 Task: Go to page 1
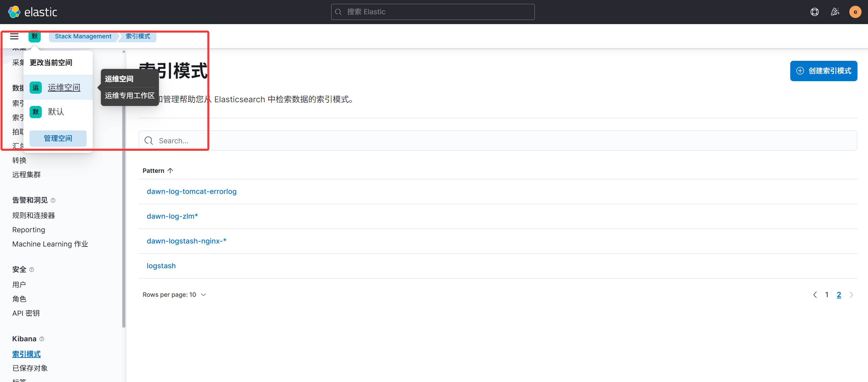point(827,295)
